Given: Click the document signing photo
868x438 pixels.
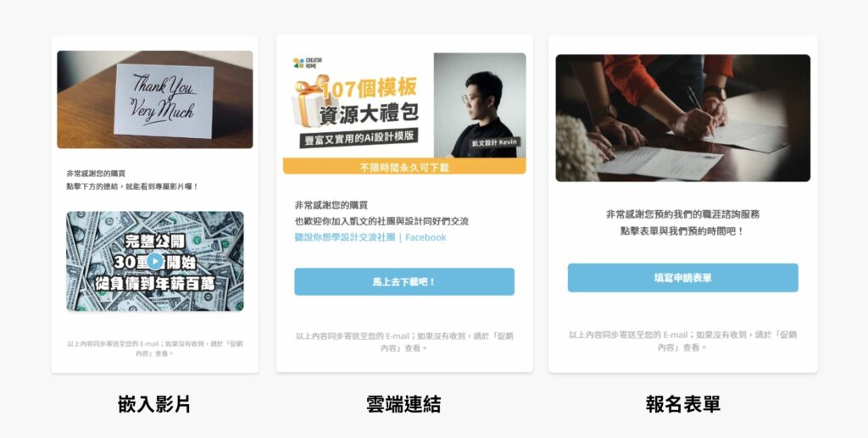Looking at the screenshot, I should 682,118.
